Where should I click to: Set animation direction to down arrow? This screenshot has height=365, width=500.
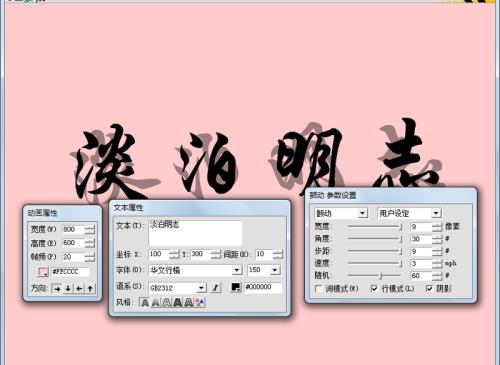point(68,289)
